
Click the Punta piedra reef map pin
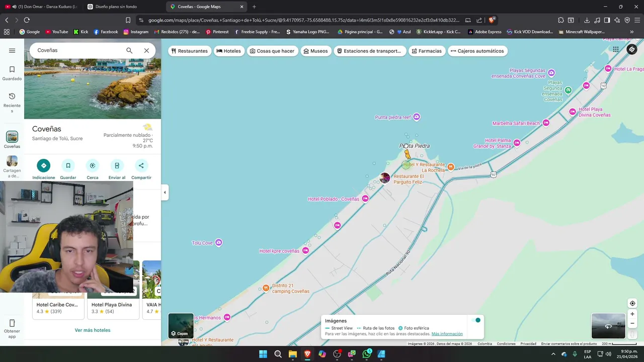[x=417, y=117]
